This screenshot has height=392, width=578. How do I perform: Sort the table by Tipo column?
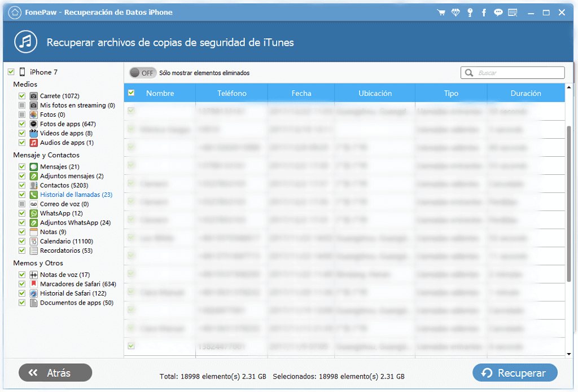pyautogui.click(x=451, y=93)
